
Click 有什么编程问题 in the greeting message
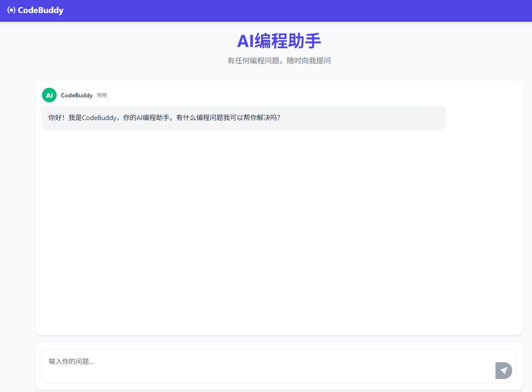(199, 118)
